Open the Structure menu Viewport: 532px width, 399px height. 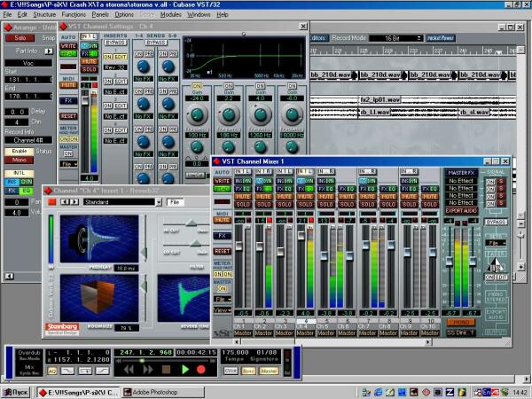pyautogui.click(x=44, y=14)
